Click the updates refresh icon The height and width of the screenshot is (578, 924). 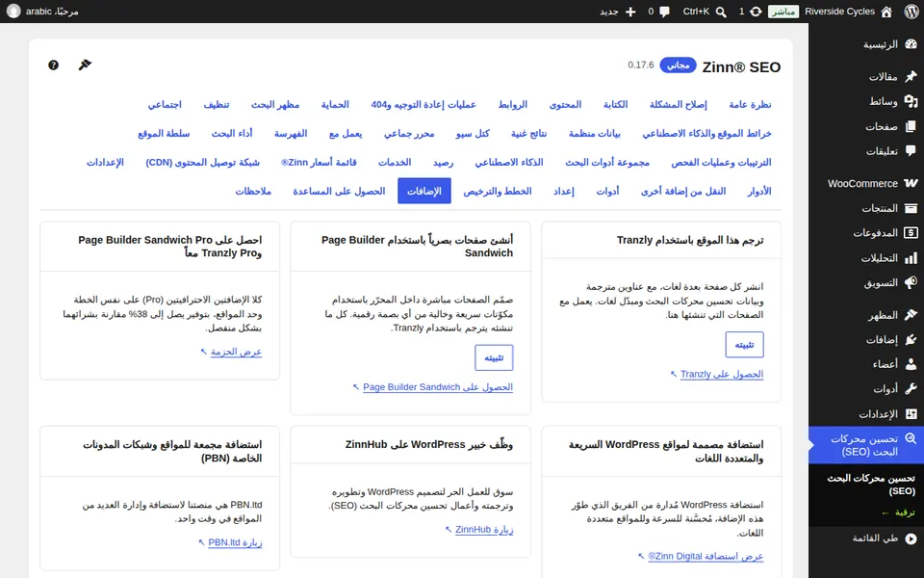(756, 12)
